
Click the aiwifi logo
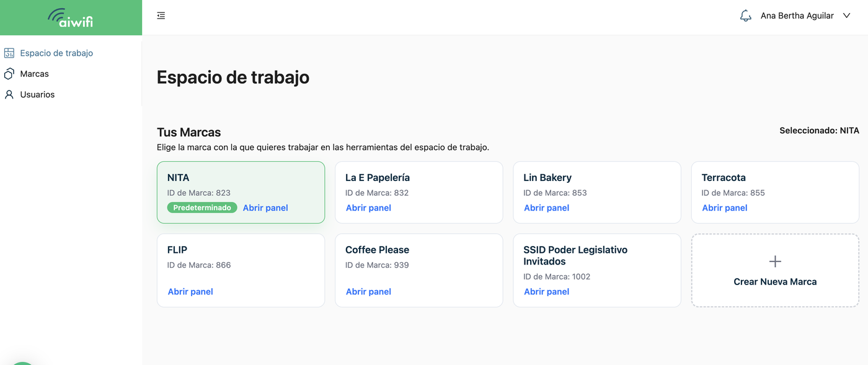(71, 18)
